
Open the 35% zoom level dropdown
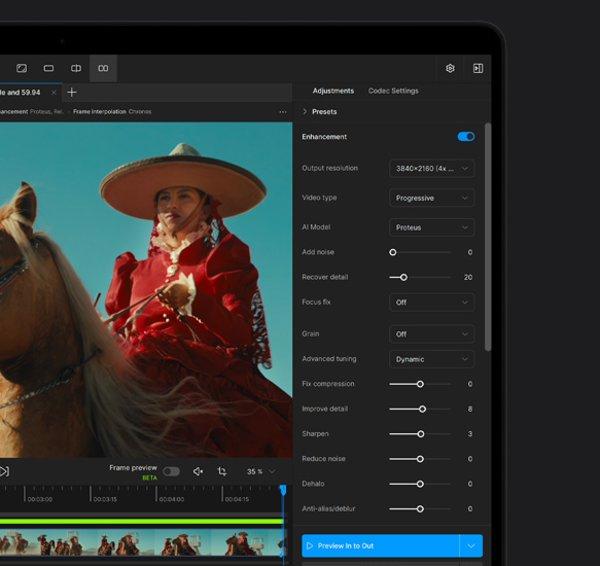click(x=260, y=471)
